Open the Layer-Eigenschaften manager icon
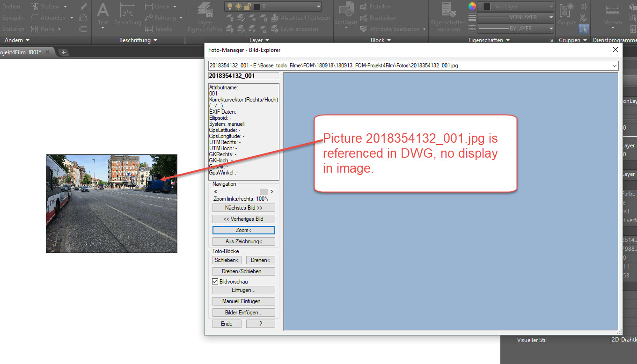637x364 pixels. click(x=204, y=17)
